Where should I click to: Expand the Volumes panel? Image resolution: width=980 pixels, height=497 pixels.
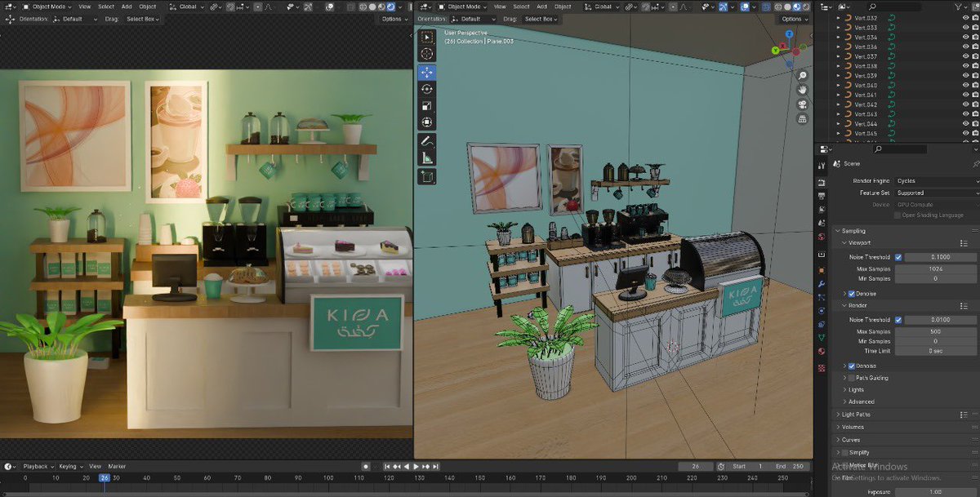(x=853, y=427)
